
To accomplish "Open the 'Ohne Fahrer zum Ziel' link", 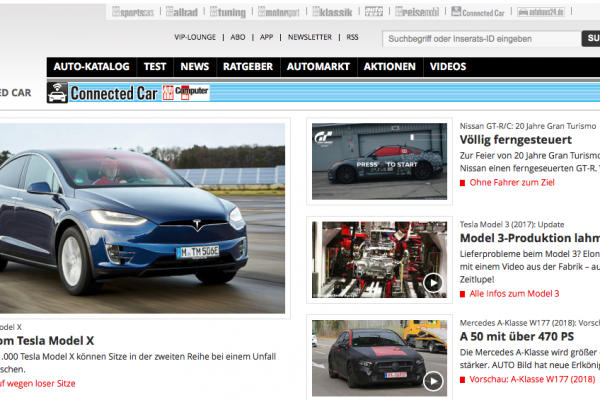I will (512, 183).
